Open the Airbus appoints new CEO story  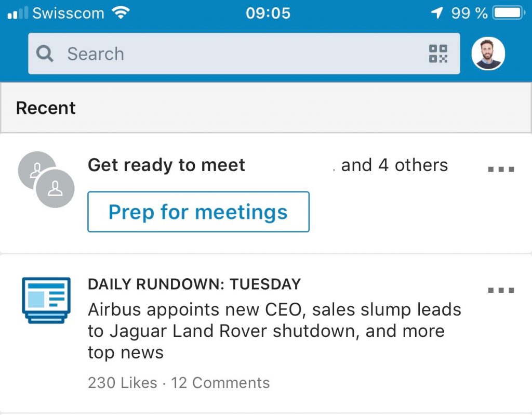tap(274, 331)
